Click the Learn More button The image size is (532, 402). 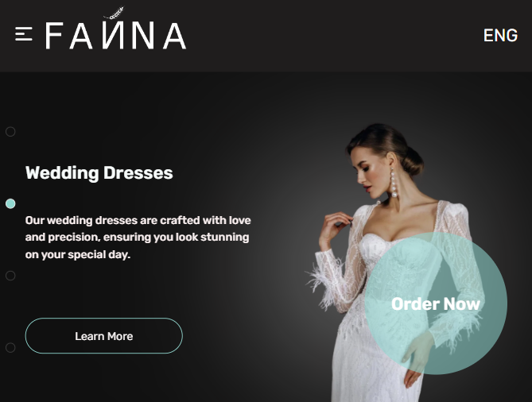[x=104, y=336]
